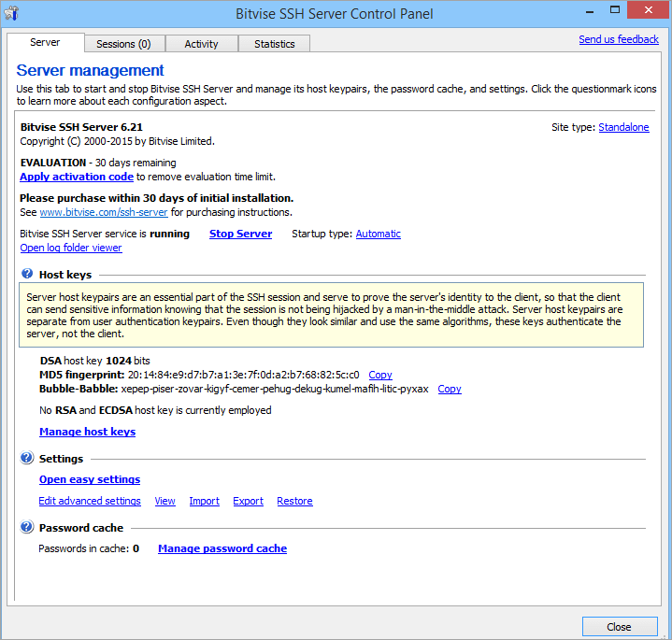Click the window title bar text
Viewport: 672px width, 640px height.
335,14
